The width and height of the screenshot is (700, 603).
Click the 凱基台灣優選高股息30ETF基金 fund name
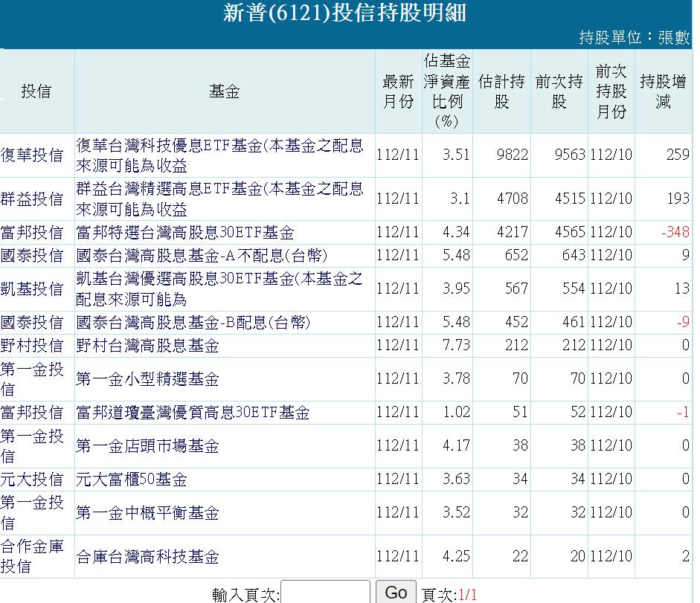(219, 289)
